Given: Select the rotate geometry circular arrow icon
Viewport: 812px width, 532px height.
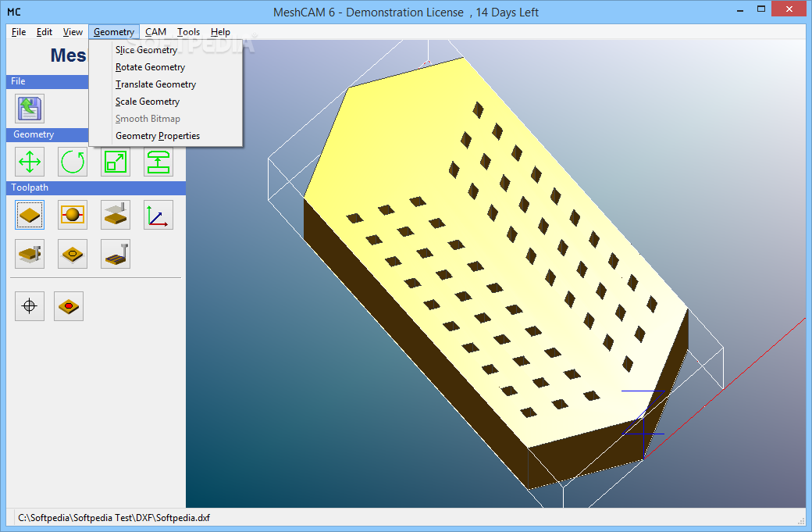Looking at the screenshot, I should click(x=73, y=162).
